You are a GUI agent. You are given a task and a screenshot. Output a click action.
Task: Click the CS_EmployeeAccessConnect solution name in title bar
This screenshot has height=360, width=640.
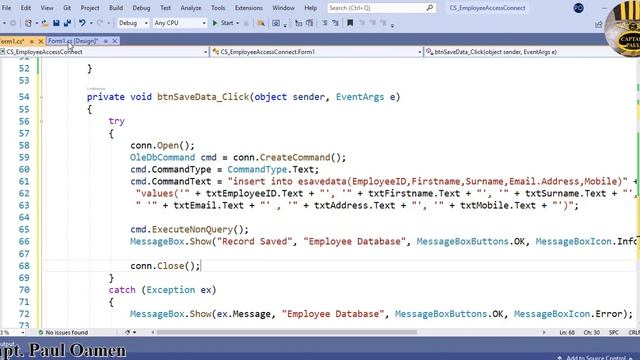pos(487,8)
